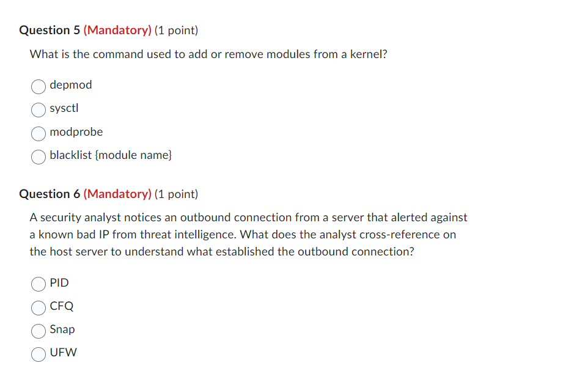Viewport: 588px width, 371px height.
Task: Select the UFW radio button
Action: pyautogui.click(x=38, y=354)
